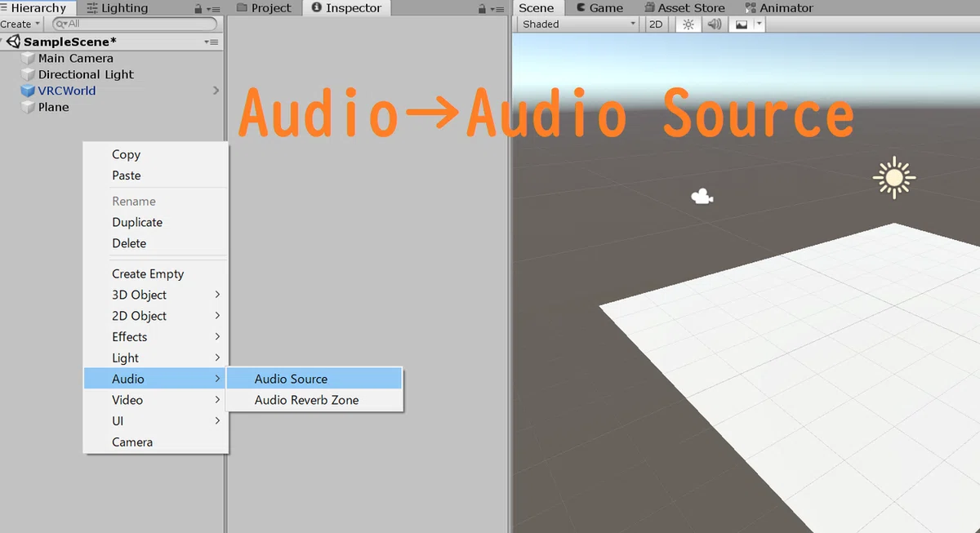The image size is (980, 533).
Task: Select camera gizmo in Scene view
Action: tap(702, 196)
